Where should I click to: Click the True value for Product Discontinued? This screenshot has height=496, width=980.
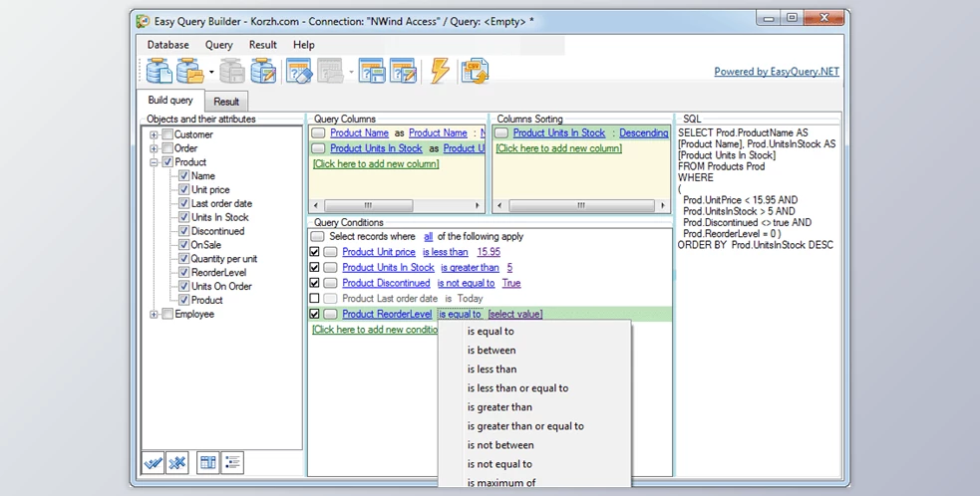click(511, 284)
